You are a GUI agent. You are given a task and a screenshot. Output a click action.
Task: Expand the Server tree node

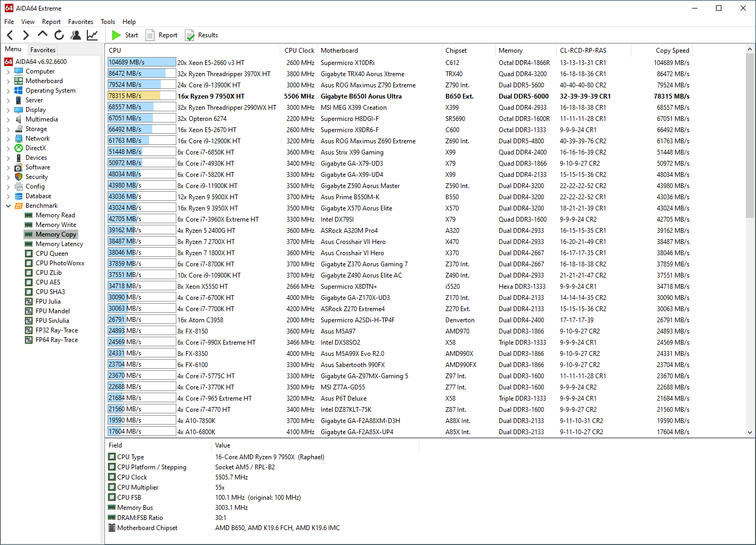tap(8, 100)
